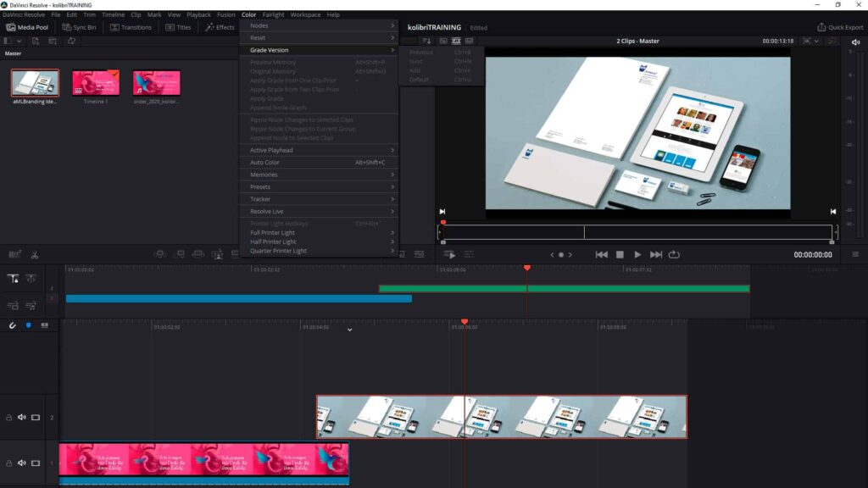Click the lower timeline playhead handle
Screen dimensions: 868x488
(x=465, y=321)
